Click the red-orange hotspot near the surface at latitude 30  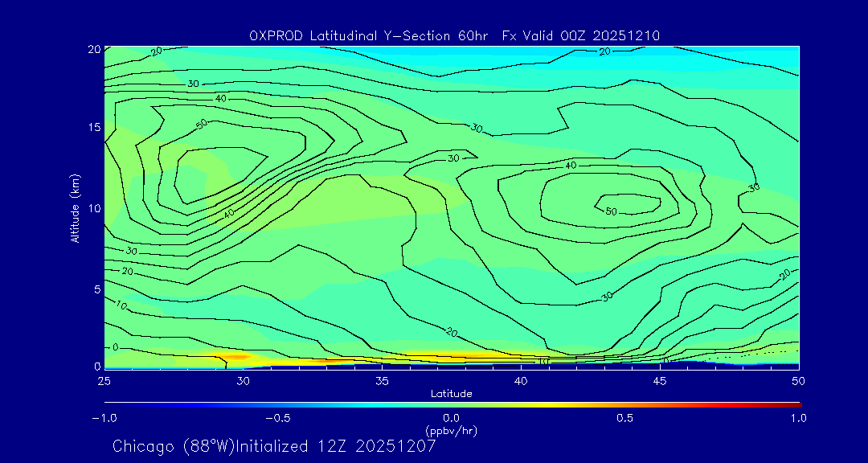pyautogui.click(x=236, y=356)
